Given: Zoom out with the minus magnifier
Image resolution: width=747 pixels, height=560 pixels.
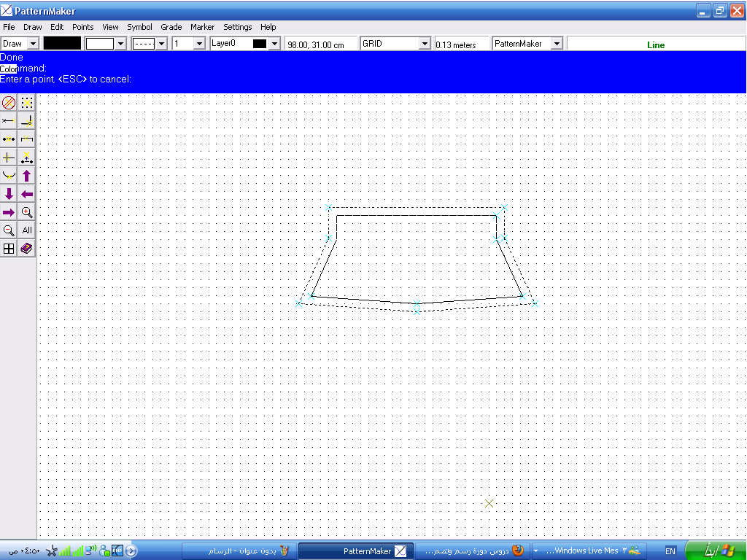Looking at the screenshot, I should click(9, 230).
